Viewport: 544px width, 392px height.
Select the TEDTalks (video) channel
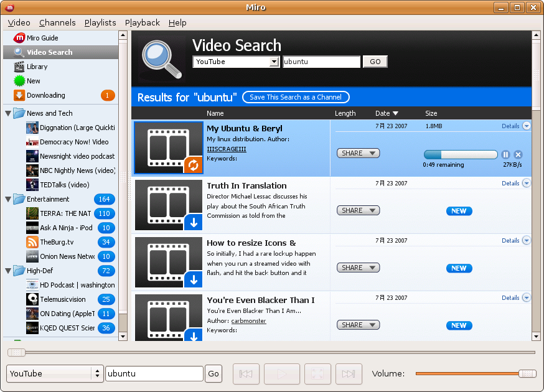coord(70,185)
